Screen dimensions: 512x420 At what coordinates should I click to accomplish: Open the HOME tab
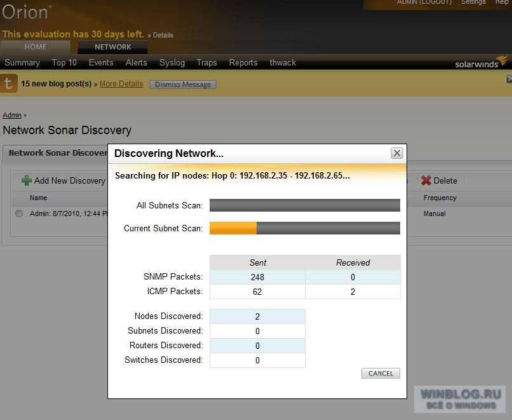coord(36,47)
